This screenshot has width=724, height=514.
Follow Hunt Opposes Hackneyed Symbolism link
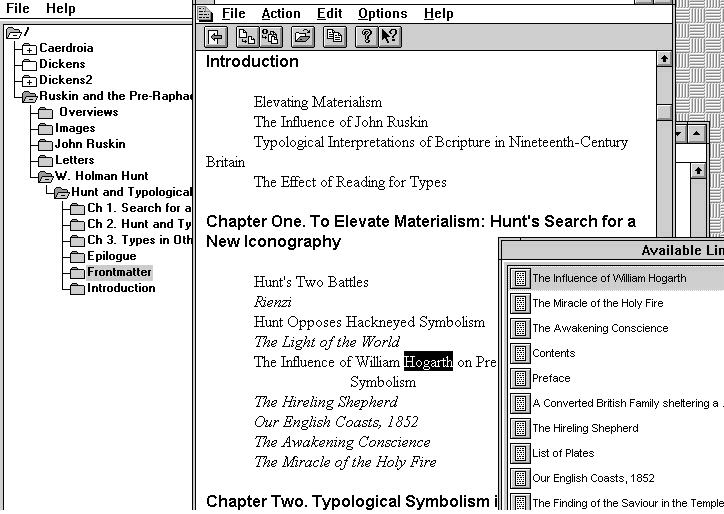[x=369, y=322]
